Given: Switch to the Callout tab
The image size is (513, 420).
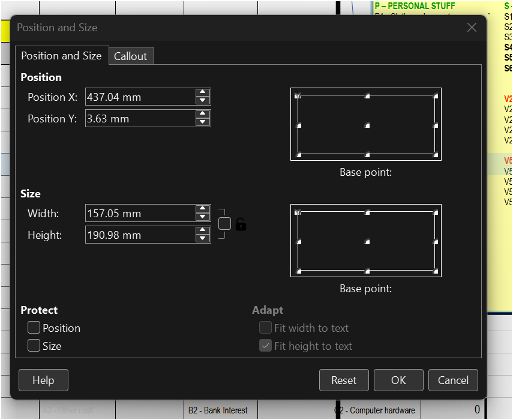Looking at the screenshot, I should point(131,56).
